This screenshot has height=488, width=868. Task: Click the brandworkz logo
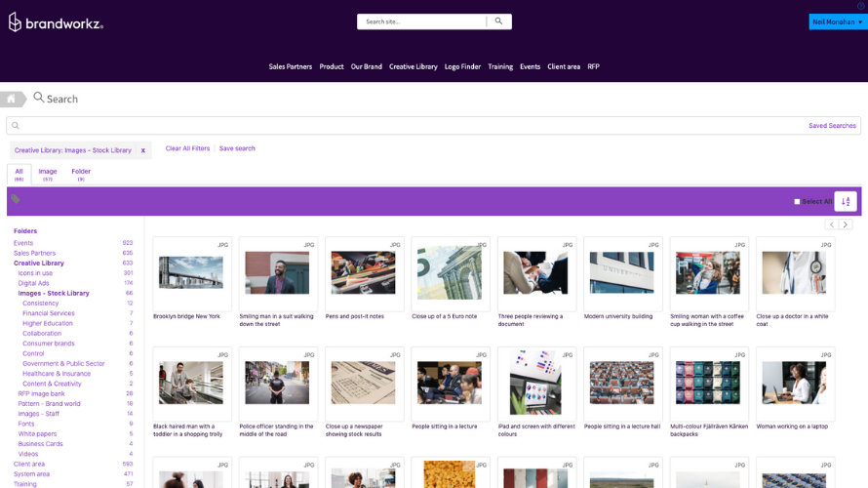click(x=56, y=22)
